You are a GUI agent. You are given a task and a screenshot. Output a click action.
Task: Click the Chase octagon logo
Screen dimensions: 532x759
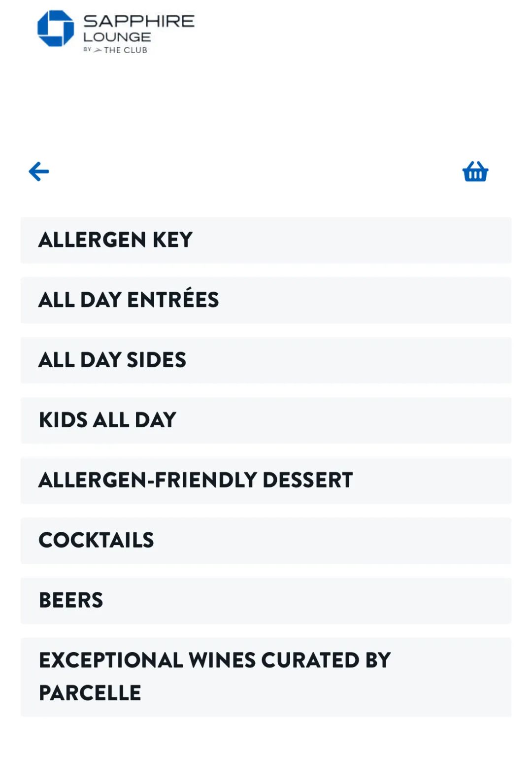pyautogui.click(x=56, y=29)
